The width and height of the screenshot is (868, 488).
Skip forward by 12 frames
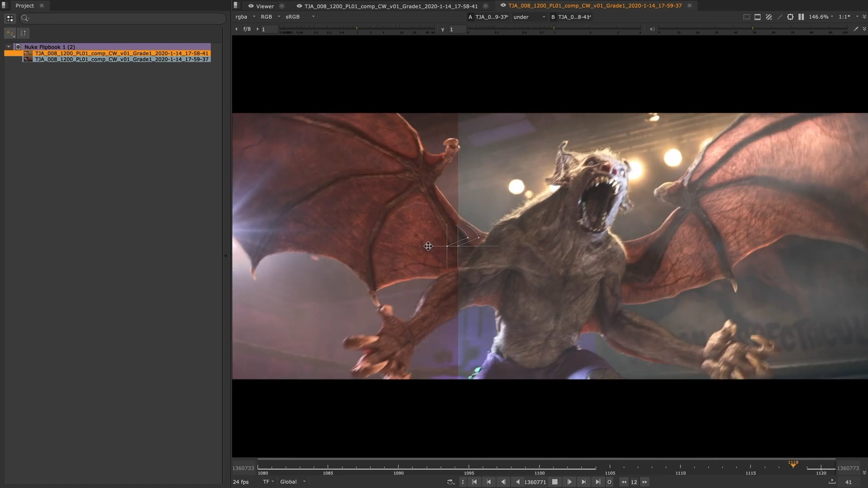[645, 482]
